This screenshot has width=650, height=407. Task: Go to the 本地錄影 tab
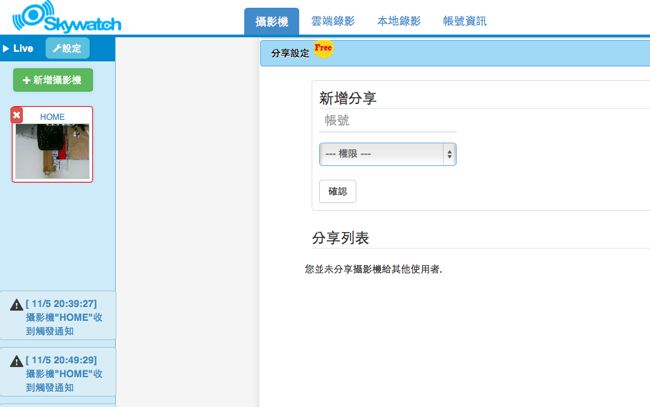click(399, 21)
